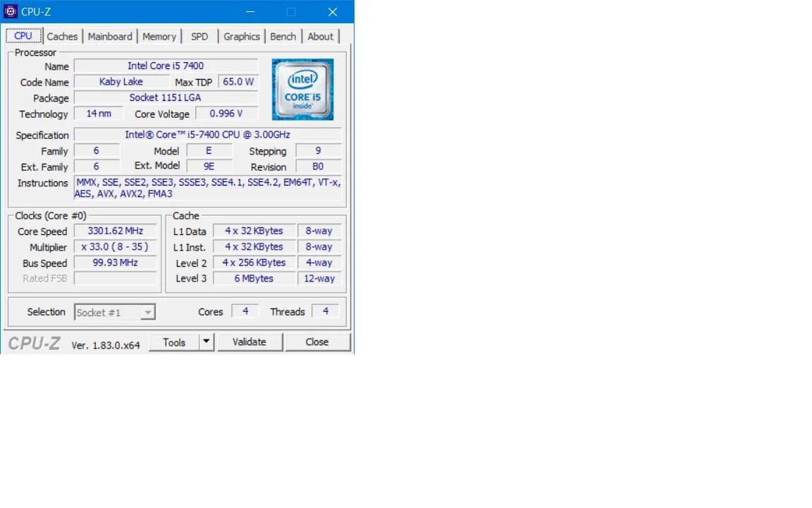Click the Cores value '4'
The width and height of the screenshot is (812, 508).
tap(245, 311)
